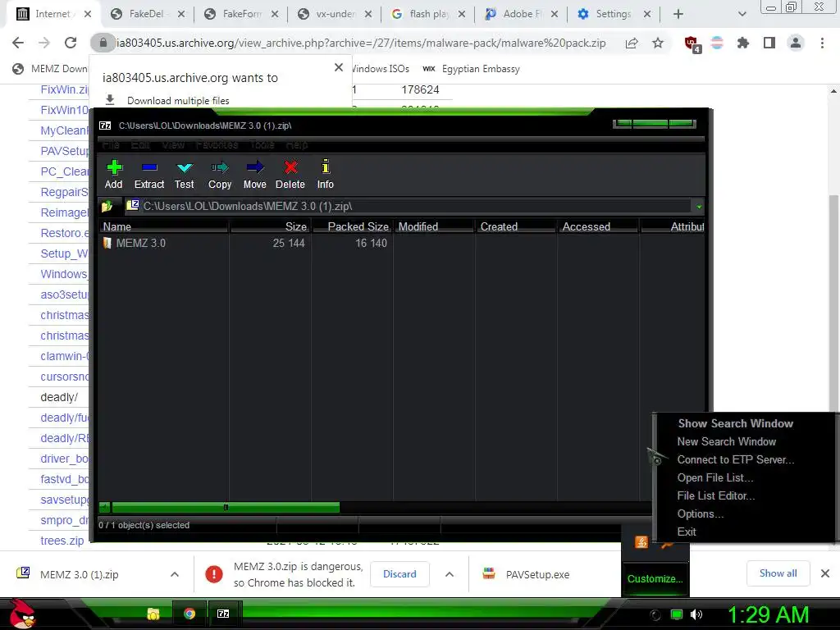Reload the page with the refresh icon
The image size is (840, 630).
coord(71,43)
